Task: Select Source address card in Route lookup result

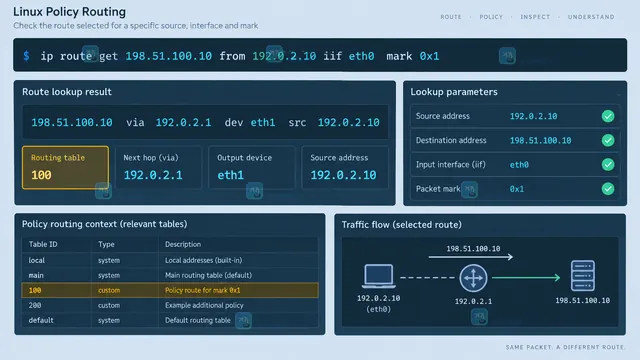Action: tap(345, 167)
